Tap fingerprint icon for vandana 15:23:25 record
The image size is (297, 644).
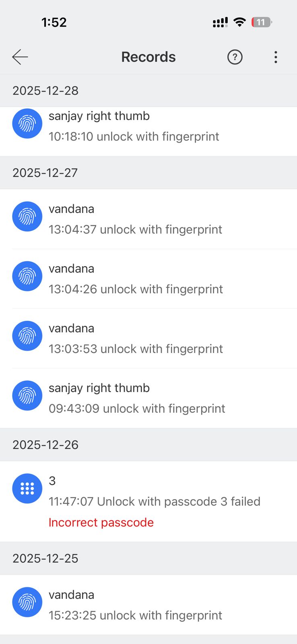27,602
